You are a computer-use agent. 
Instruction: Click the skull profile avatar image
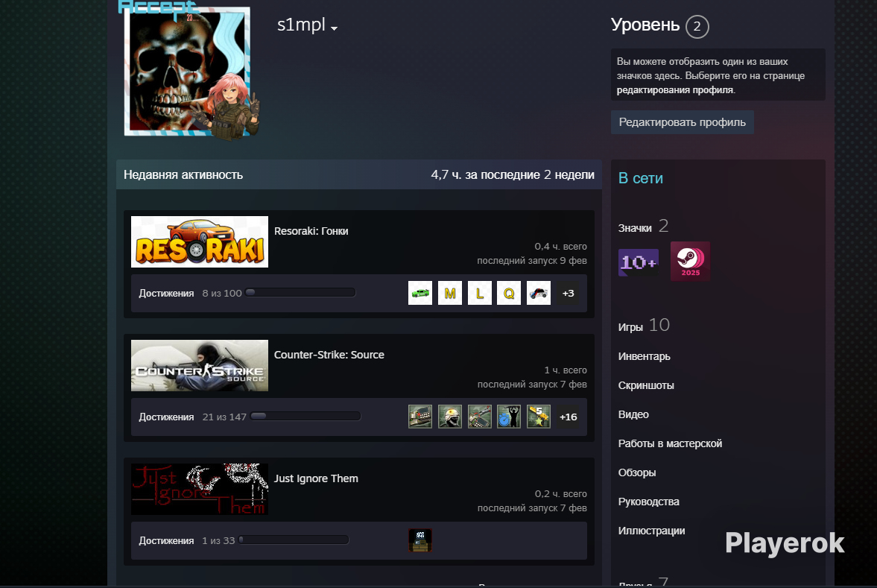(187, 71)
